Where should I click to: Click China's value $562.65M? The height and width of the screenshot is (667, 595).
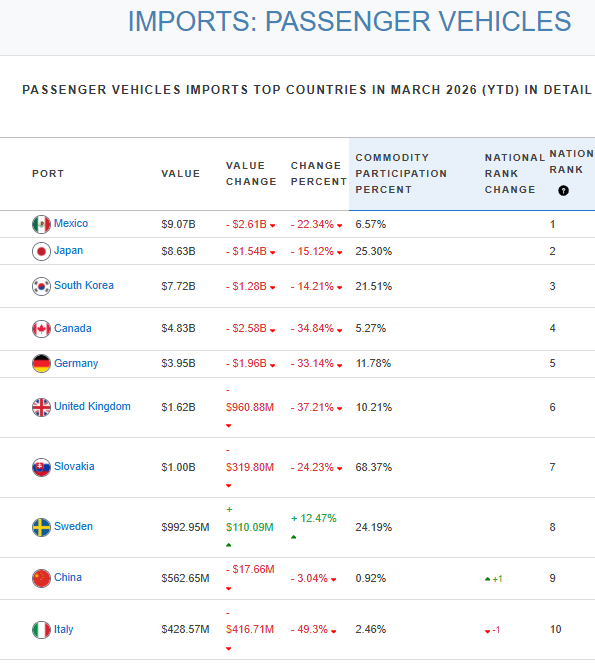tap(185, 579)
